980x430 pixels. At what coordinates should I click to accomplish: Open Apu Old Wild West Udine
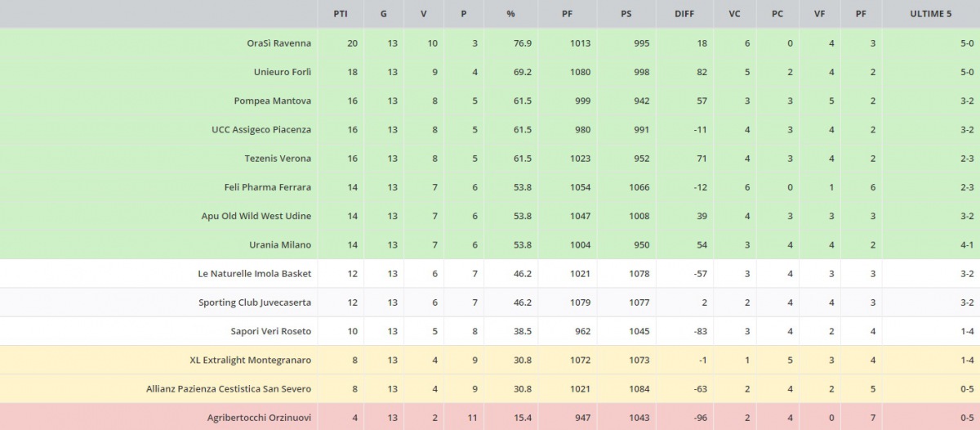(256, 216)
